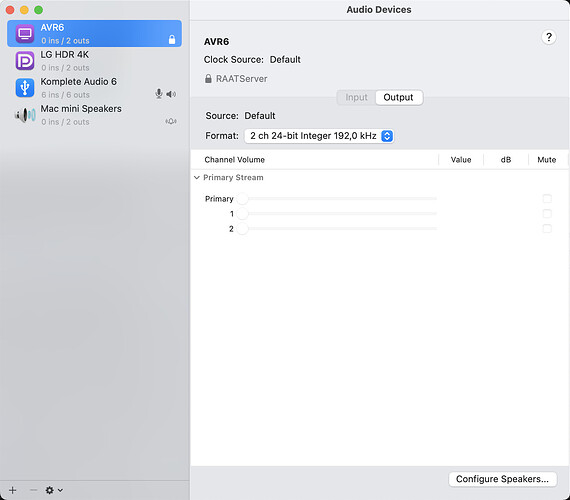Click the channel 2 volume slider
Screen dimensions: 570x500
click(x=337, y=228)
